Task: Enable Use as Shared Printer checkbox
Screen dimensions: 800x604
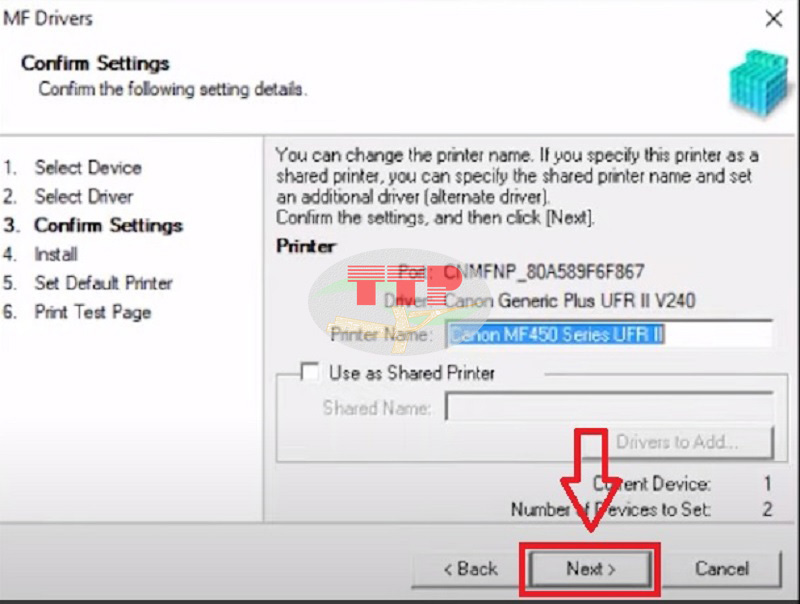Action: 310,372
